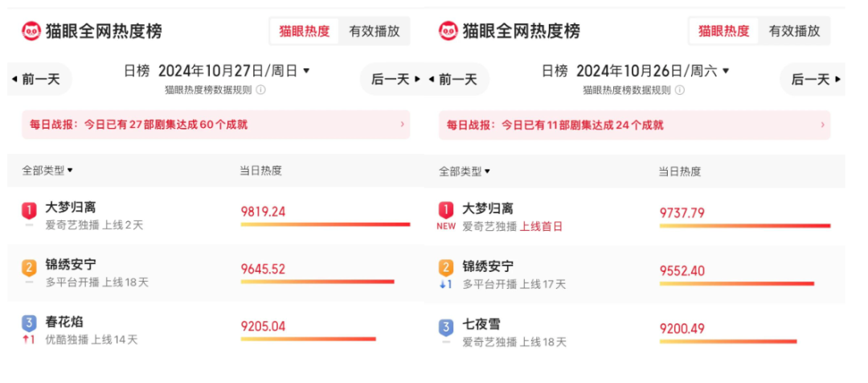Select 猫眼热度 toggle in right panel

723,31
